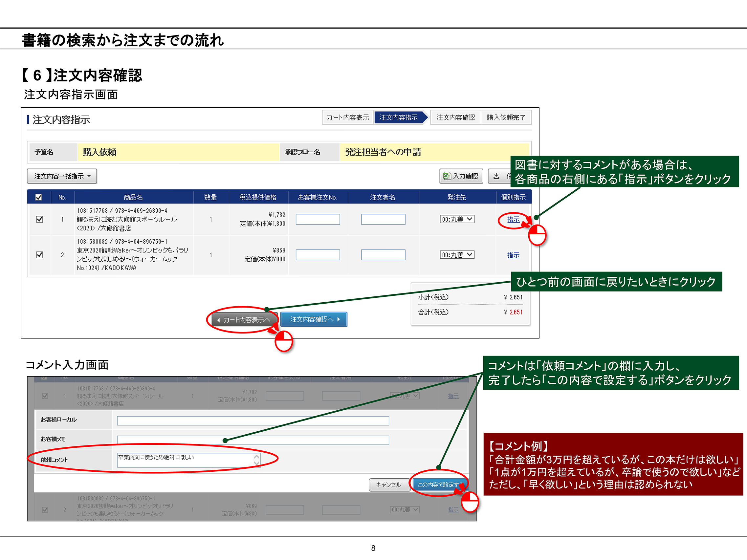Screen dimensions: 747x560
Task: Click right arrow on 注文内容確認へ button
Action: tap(339, 319)
